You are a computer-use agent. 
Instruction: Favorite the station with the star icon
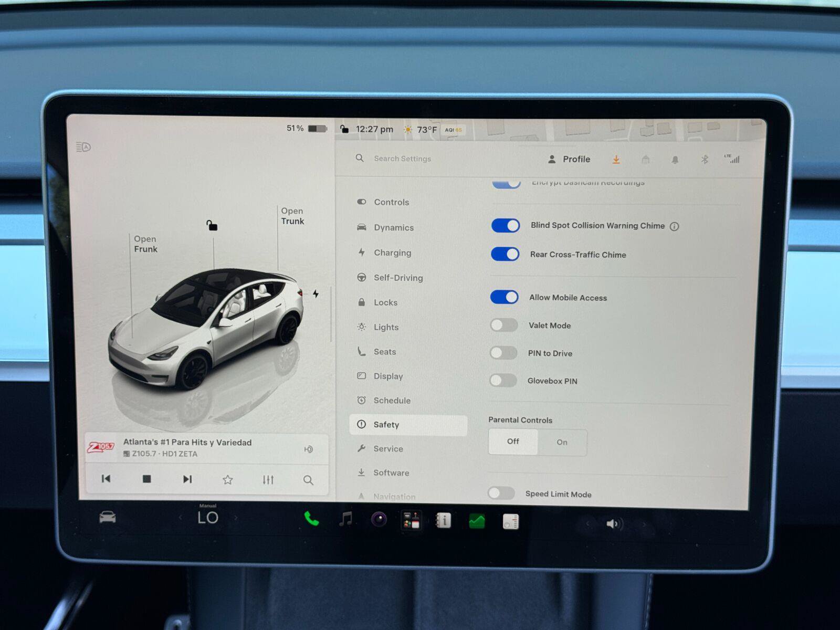point(227,479)
